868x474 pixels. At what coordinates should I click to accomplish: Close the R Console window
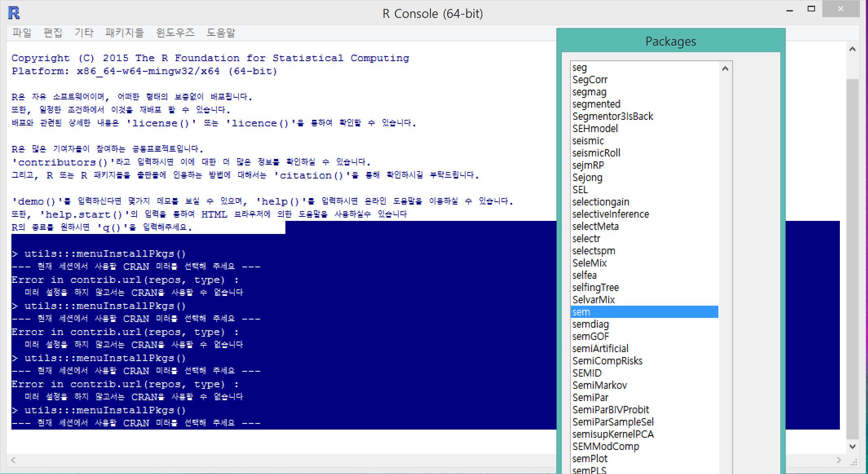pyautogui.click(x=841, y=9)
